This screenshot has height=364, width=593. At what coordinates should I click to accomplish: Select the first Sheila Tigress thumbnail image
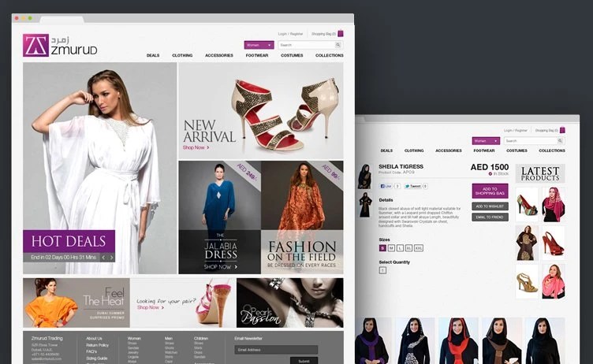tap(364, 176)
